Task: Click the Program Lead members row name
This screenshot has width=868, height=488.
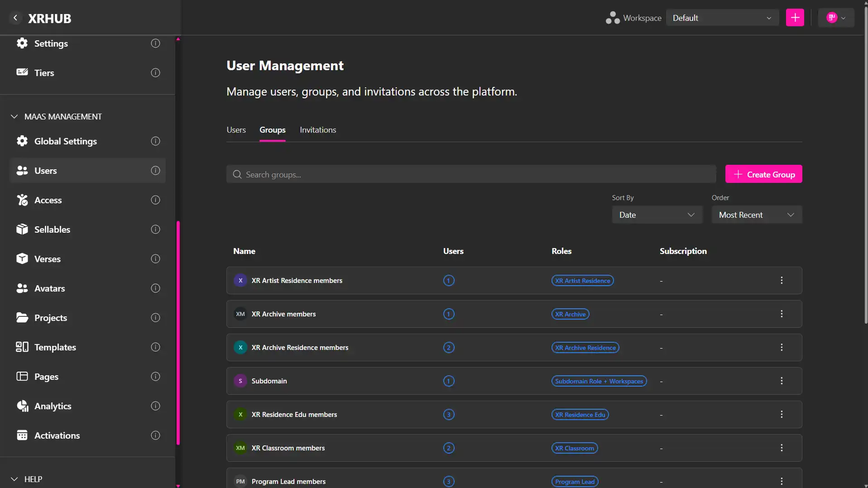Action: pyautogui.click(x=288, y=481)
